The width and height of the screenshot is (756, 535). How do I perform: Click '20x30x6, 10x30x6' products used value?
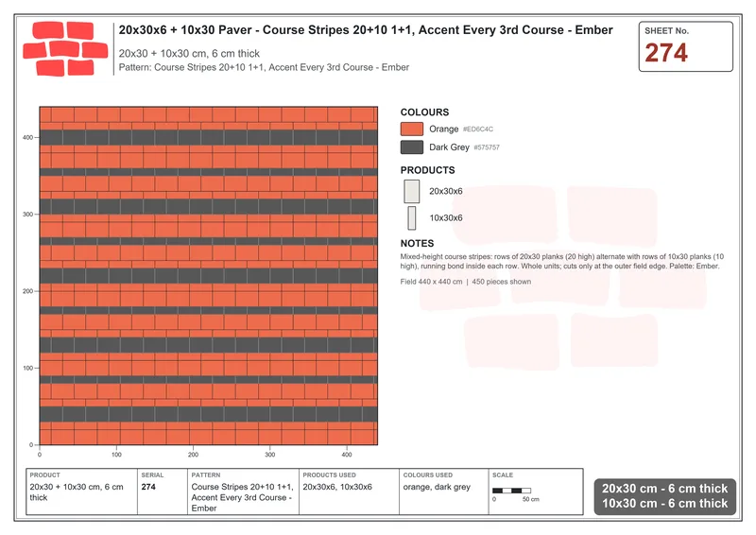click(x=337, y=487)
